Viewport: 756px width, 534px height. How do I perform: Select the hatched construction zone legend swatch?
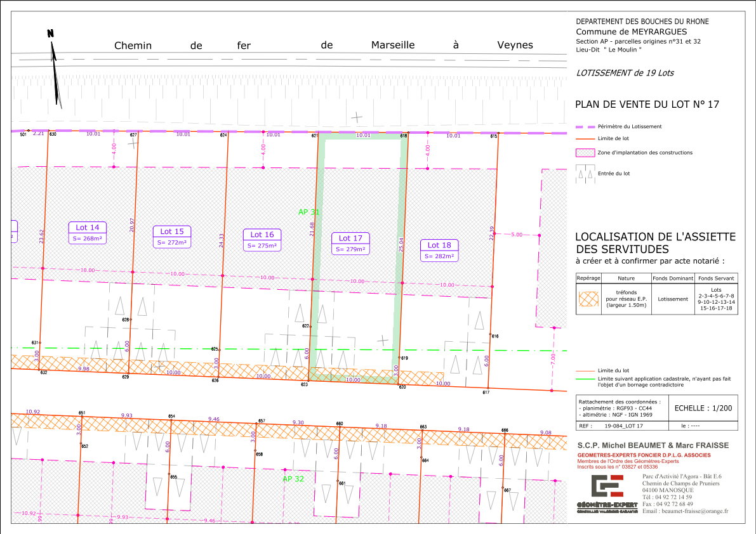click(x=585, y=153)
